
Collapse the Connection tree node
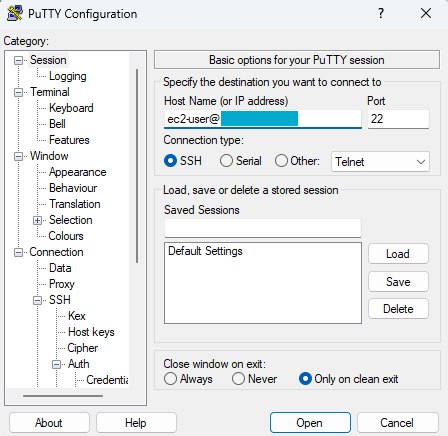pos(18,252)
